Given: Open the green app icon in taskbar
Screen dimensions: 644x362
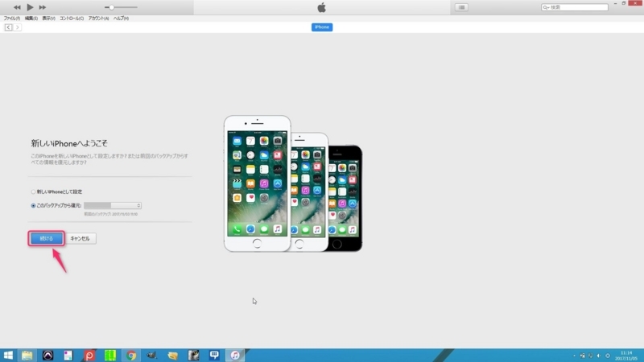Looking at the screenshot, I should [110, 355].
